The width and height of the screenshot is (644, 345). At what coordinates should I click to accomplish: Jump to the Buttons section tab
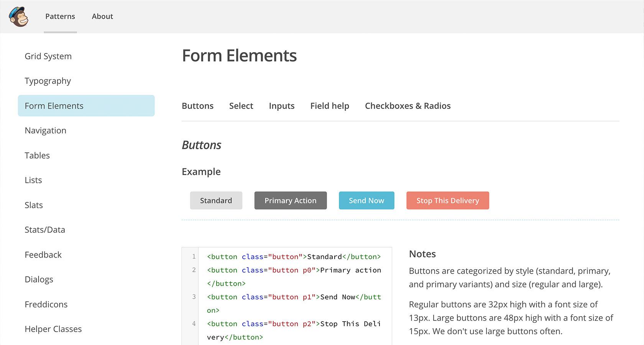coord(197,106)
